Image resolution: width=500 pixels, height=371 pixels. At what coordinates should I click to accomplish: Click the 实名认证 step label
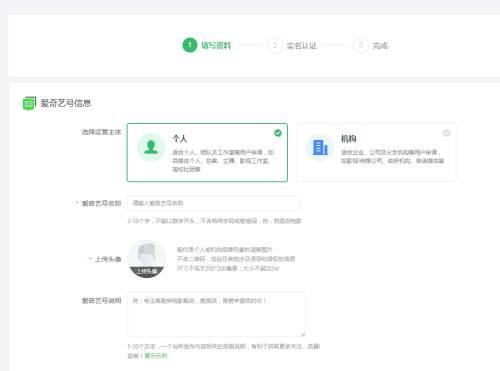point(302,45)
